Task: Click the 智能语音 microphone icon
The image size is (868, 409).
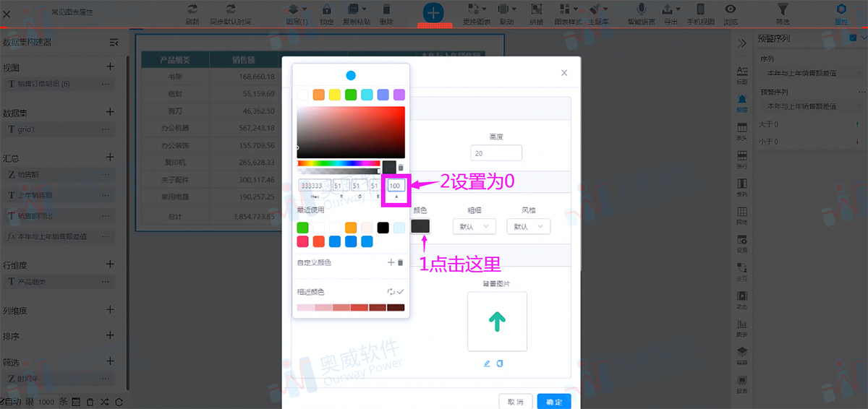Action: [x=641, y=9]
